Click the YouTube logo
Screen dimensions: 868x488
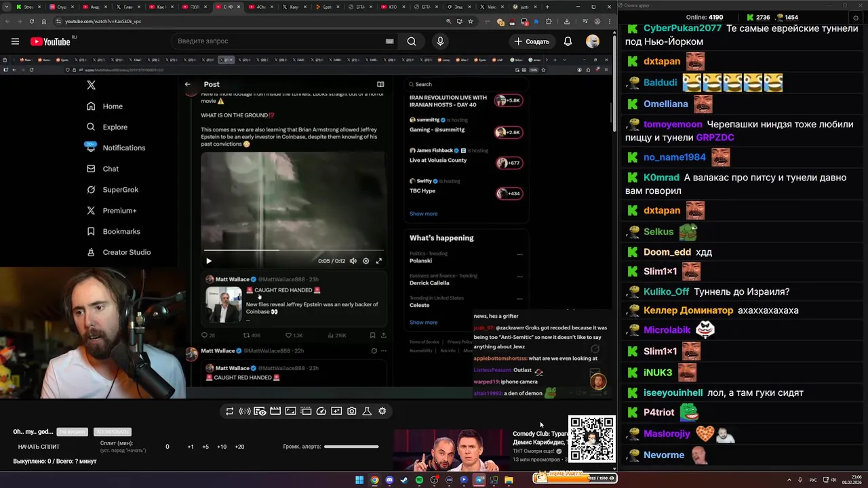pyautogui.click(x=50, y=41)
